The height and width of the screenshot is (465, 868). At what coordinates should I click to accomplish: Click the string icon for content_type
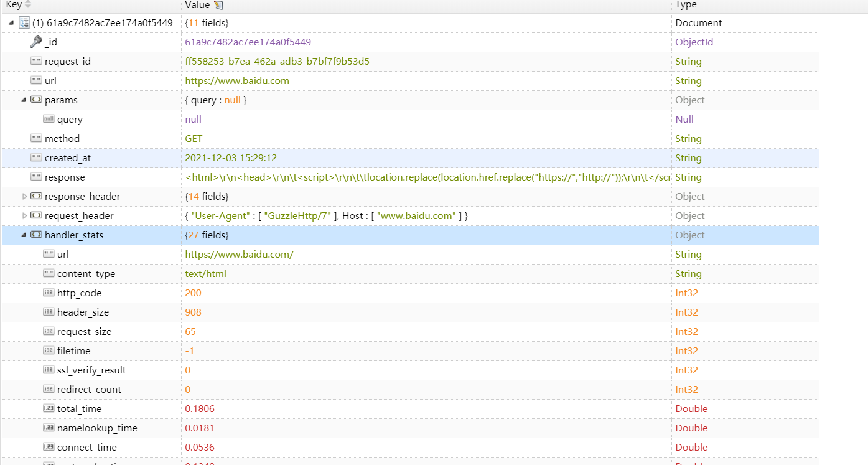click(49, 274)
